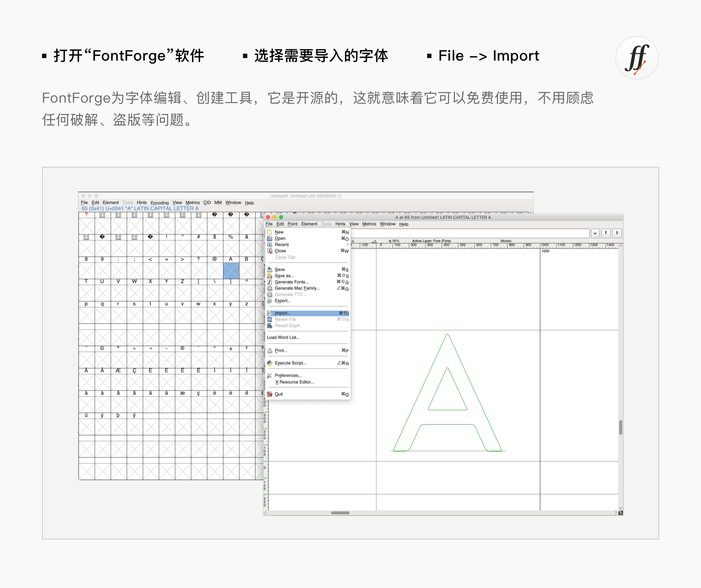Click the Save as icon in File menu
The image size is (701, 588).
[x=270, y=276]
